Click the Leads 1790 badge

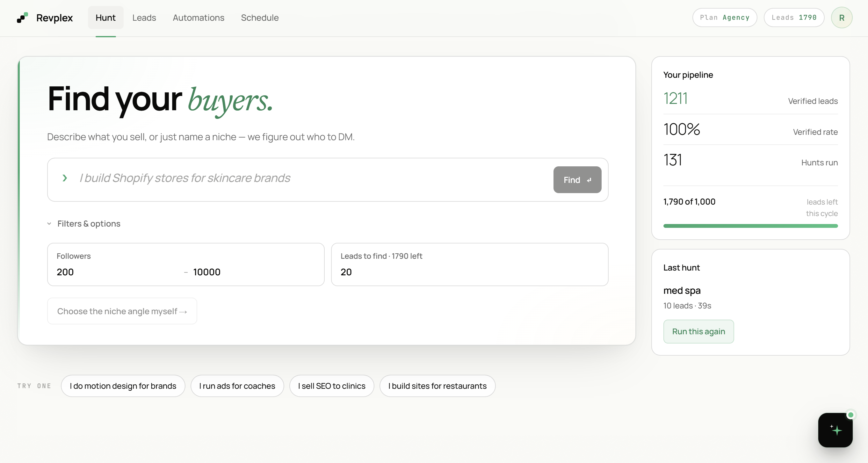point(794,18)
